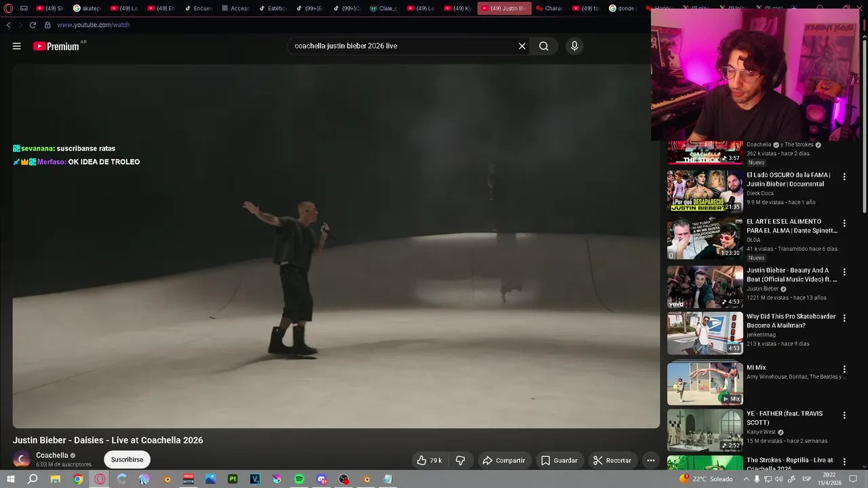The height and width of the screenshot is (488, 868).
Task: Open the YouTube hamburger guide menu
Action: coord(16,46)
